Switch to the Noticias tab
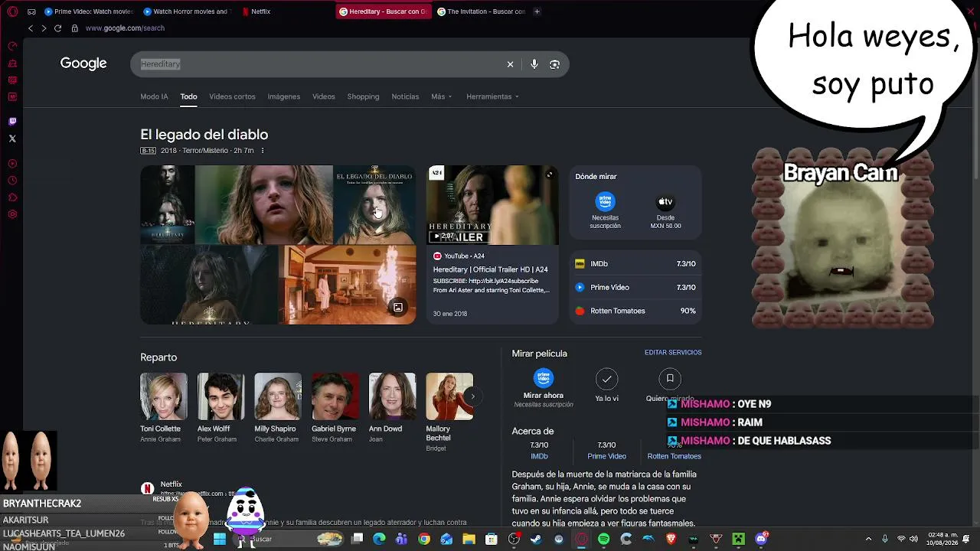Screen dimensions: 980x551 point(405,96)
